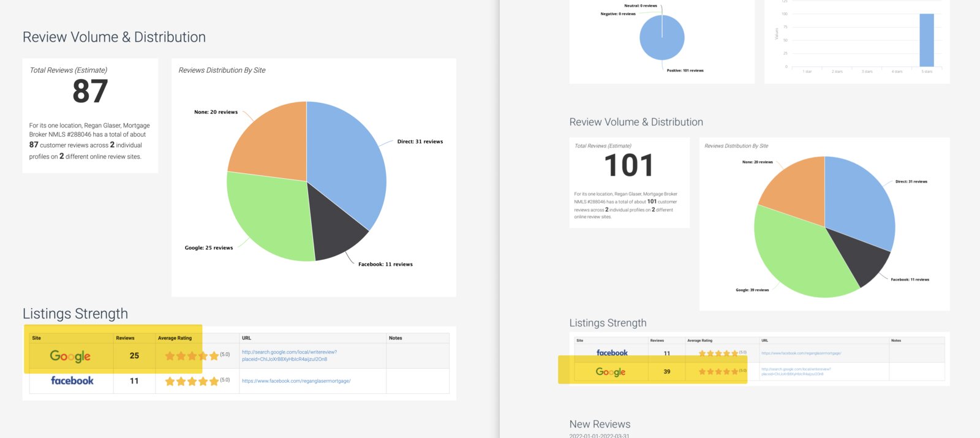The width and height of the screenshot is (980, 438).
Task: Open the facebook URL in the 101-review report
Action: click(x=801, y=353)
